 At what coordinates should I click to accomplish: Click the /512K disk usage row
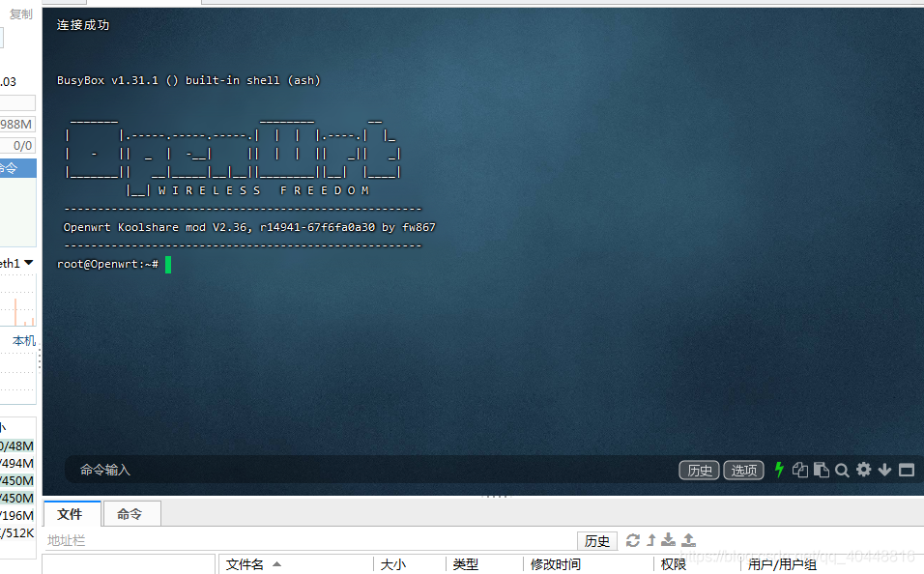click(17, 532)
